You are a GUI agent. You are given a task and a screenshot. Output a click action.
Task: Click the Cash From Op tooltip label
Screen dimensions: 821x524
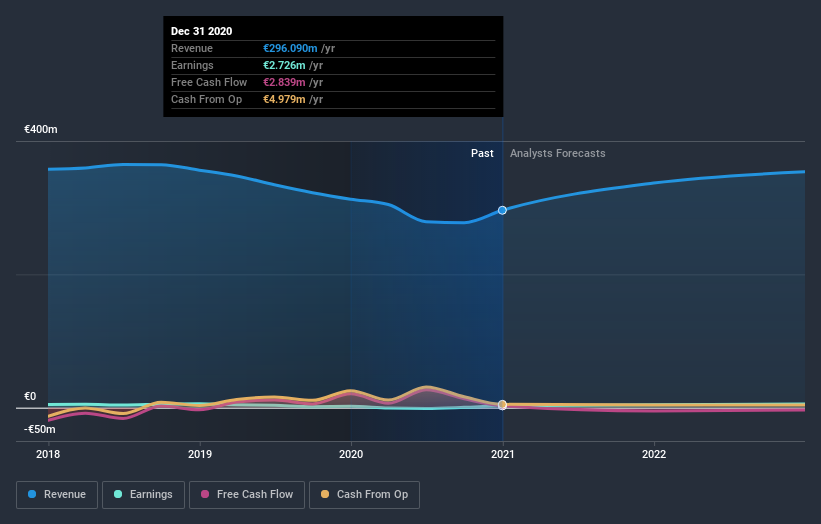pos(206,99)
